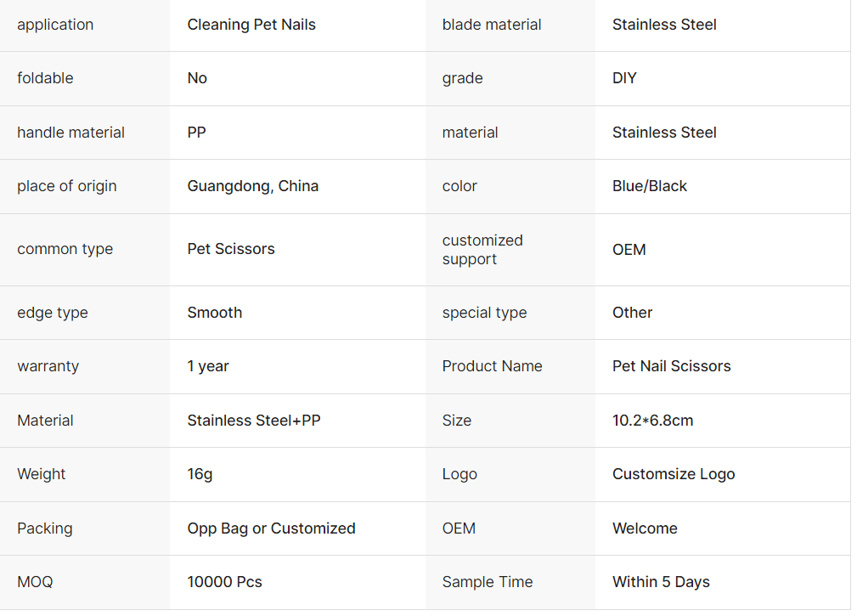Click the 'Customsize Logo' value
This screenshot has width=857, height=616.
point(674,474)
